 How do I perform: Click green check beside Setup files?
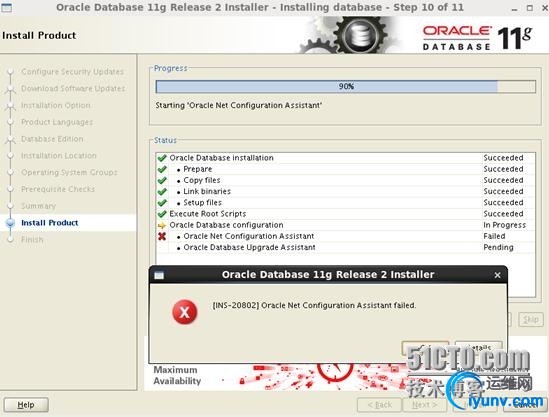pos(162,203)
